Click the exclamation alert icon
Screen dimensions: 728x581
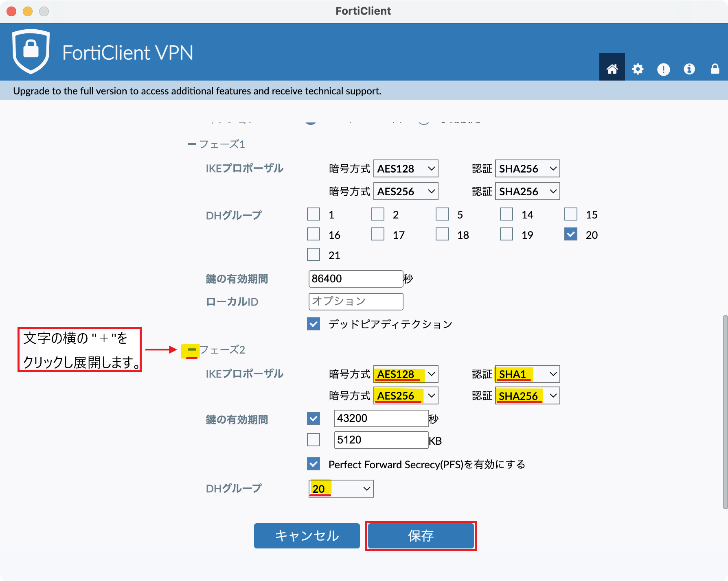point(663,69)
